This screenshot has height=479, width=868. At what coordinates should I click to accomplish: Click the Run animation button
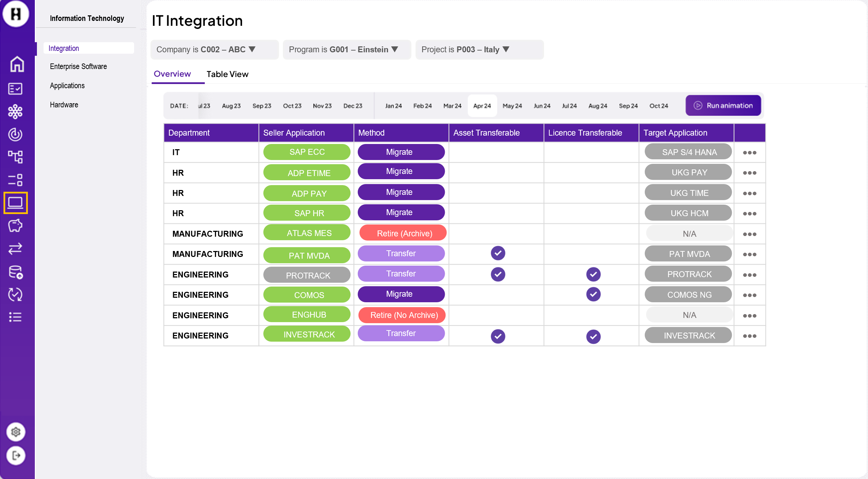tap(723, 105)
